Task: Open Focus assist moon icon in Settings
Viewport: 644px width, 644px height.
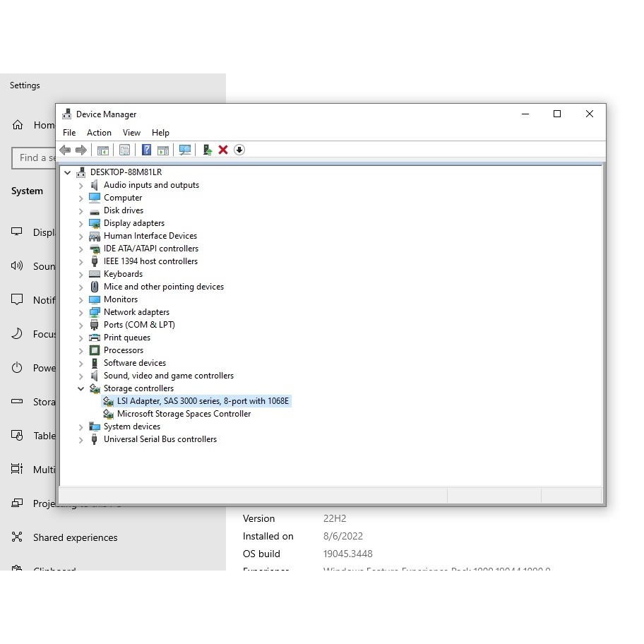Action: (x=17, y=333)
